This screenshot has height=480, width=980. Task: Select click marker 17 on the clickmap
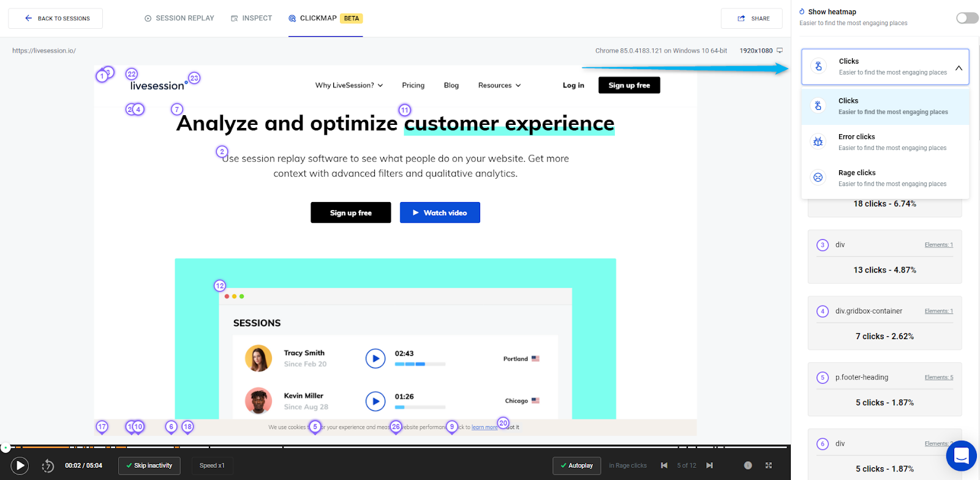tap(102, 427)
